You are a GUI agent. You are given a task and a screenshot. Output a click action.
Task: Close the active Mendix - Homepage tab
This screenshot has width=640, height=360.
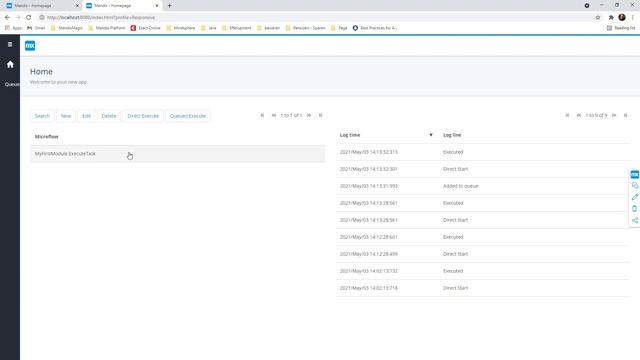[157, 6]
